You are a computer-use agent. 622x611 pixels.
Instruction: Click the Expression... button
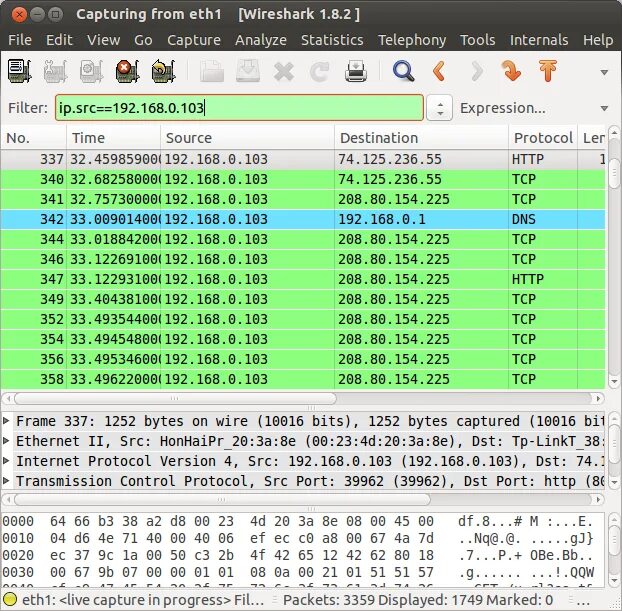click(503, 108)
